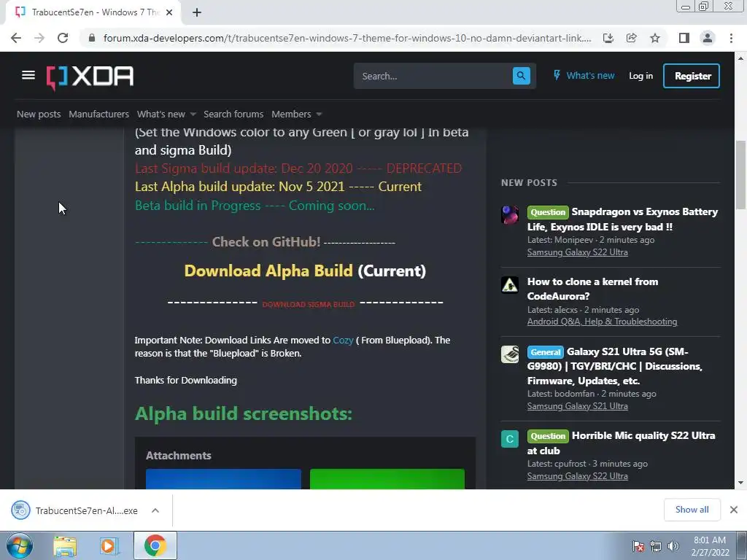Click the Cozy link

tap(343, 340)
